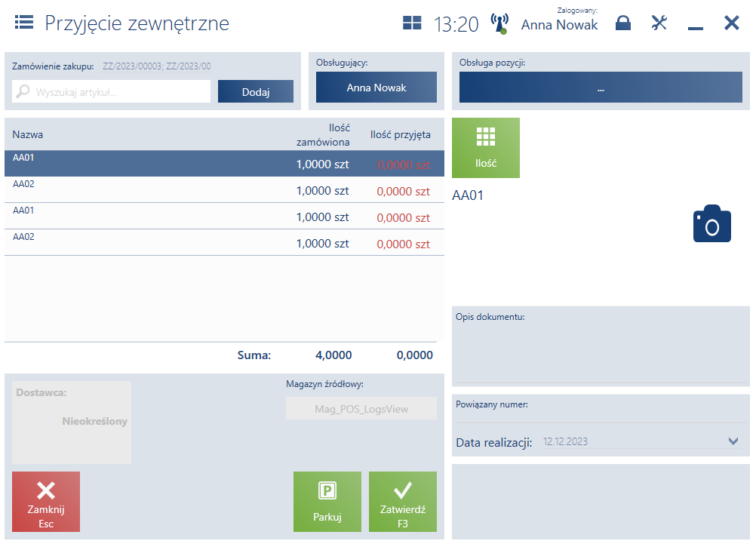756x547 pixels.
Task: Open settings wrench tools icon
Action: 659,23
